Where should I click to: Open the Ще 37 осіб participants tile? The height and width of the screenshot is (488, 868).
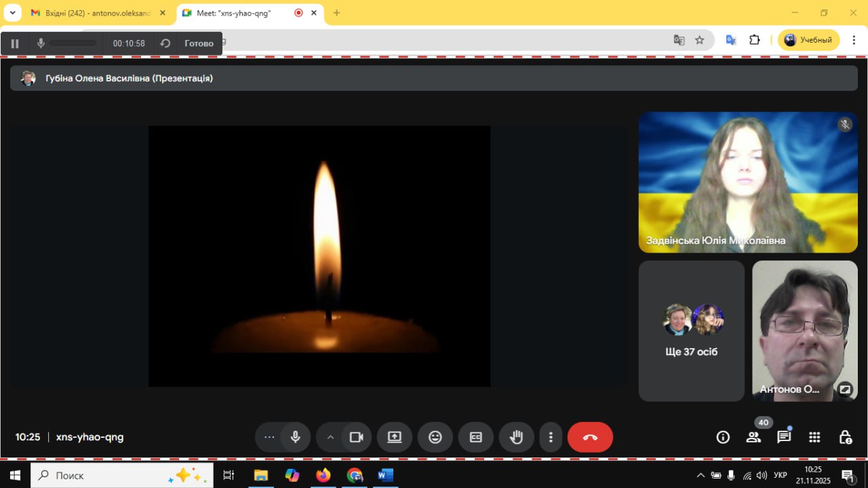(x=691, y=331)
